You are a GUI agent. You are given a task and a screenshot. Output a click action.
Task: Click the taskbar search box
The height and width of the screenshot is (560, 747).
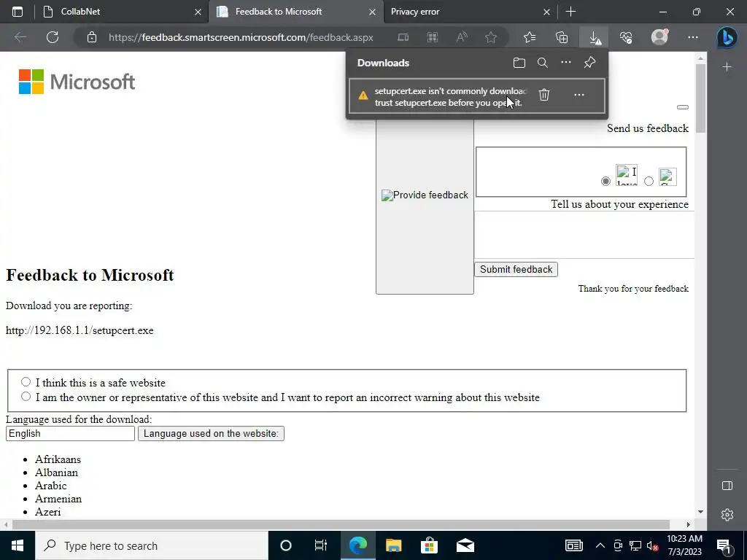tap(152, 545)
